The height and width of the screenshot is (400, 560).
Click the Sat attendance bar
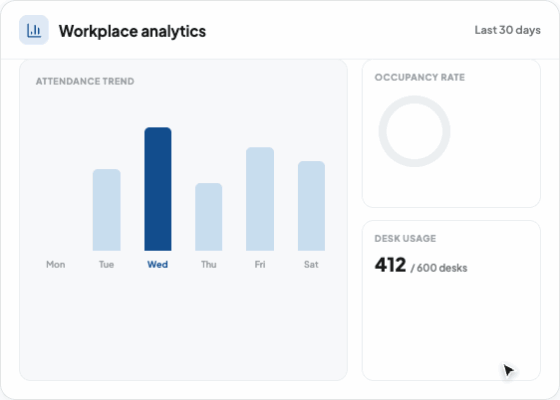click(311, 206)
